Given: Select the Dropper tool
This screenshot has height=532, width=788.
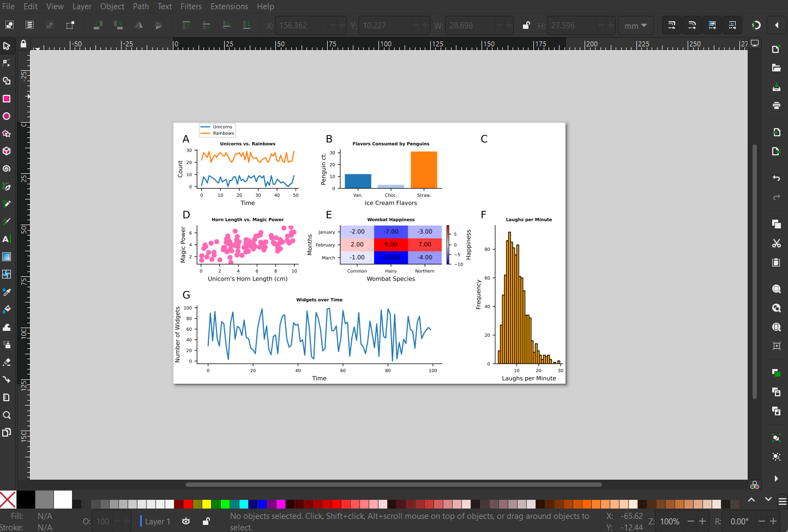Looking at the screenshot, I should click(x=7, y=292).
